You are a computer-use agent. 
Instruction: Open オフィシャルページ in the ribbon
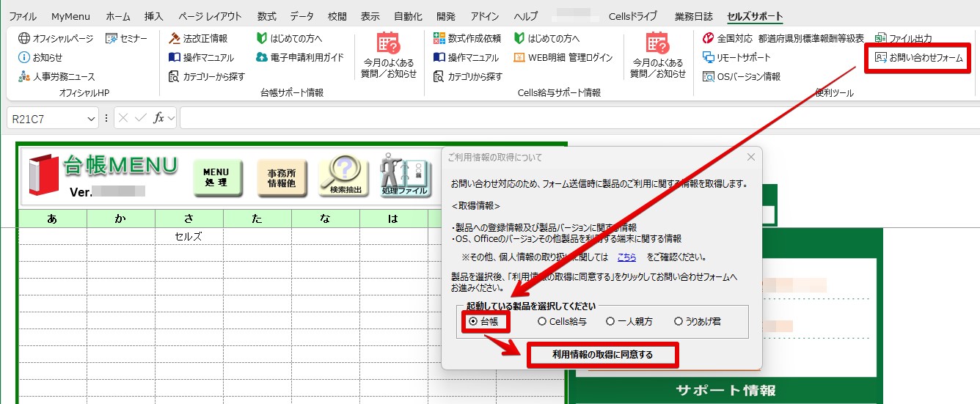56,38
